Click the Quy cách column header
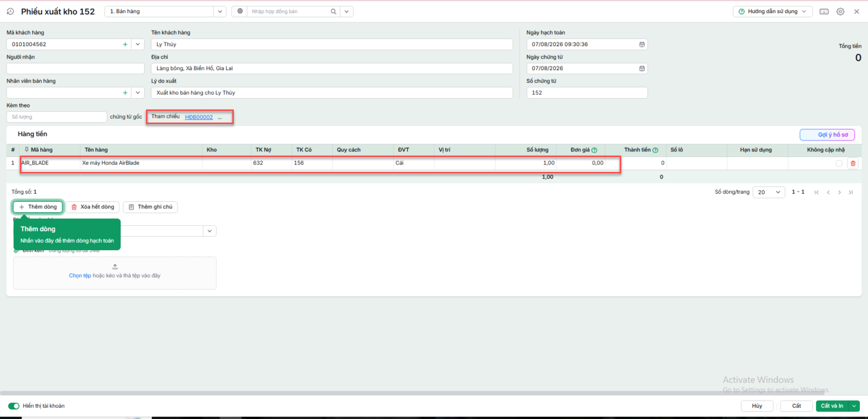Screen dimensions: 868x419 coord(363,150)
